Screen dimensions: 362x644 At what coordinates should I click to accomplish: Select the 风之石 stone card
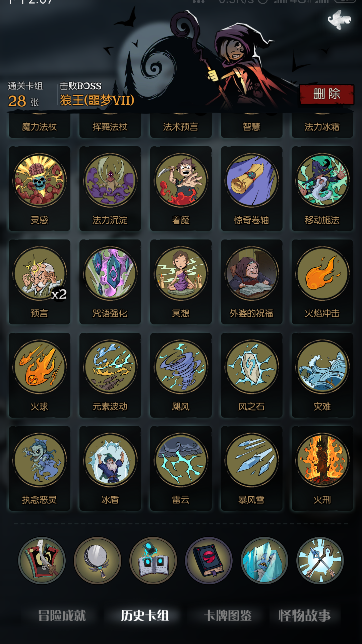[251, 375]
